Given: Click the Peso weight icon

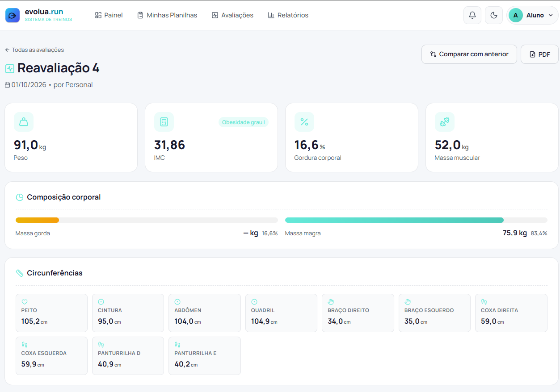Looking at the screenshot, I should coord(24,122).
